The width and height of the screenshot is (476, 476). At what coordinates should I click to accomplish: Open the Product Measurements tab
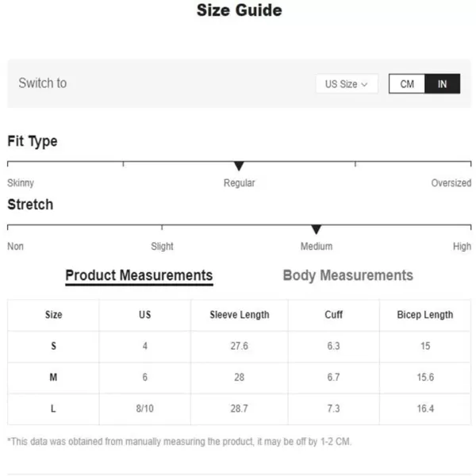pos(139,275)
